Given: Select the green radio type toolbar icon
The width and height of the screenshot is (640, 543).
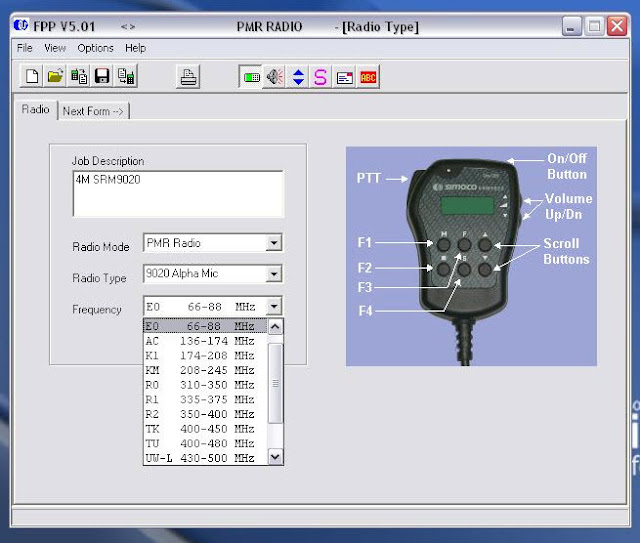Looking at the screenshot, I should (251, 77).
